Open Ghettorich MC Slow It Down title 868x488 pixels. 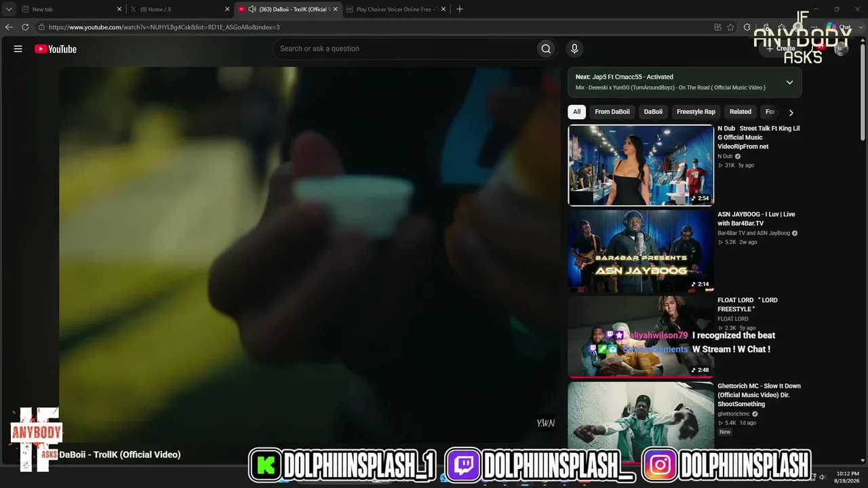coord(759,395)
